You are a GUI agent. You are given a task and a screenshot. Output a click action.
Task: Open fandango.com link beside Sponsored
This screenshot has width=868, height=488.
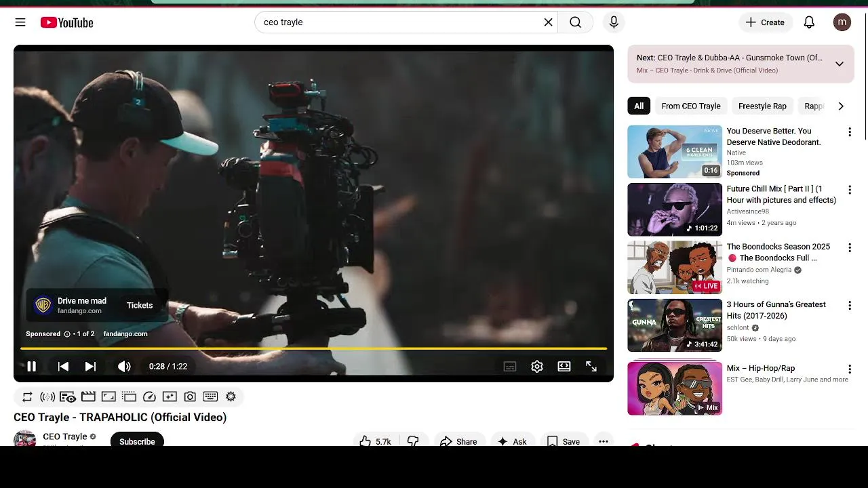tap(125, 333)
